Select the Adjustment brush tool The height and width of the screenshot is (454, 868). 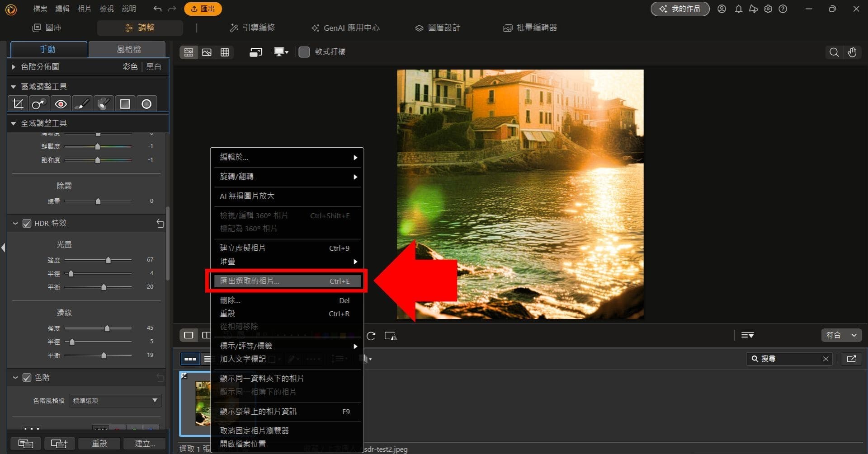tap(82, 103)
